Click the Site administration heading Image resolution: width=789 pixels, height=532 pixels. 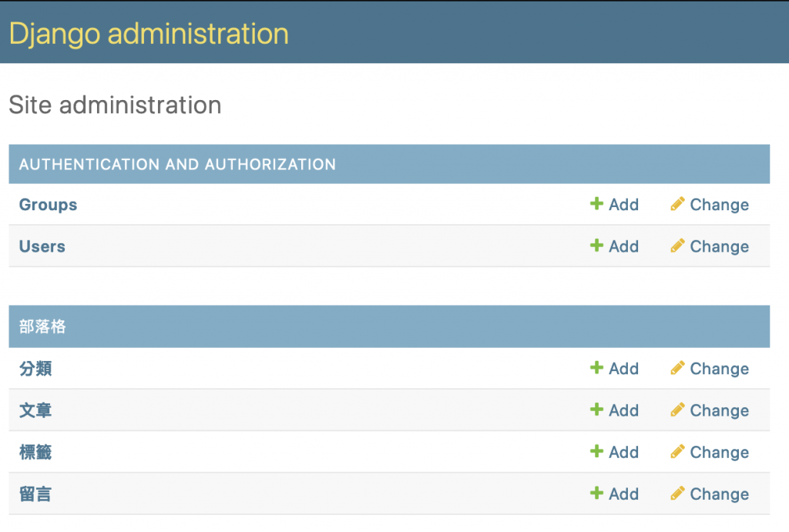116,105
